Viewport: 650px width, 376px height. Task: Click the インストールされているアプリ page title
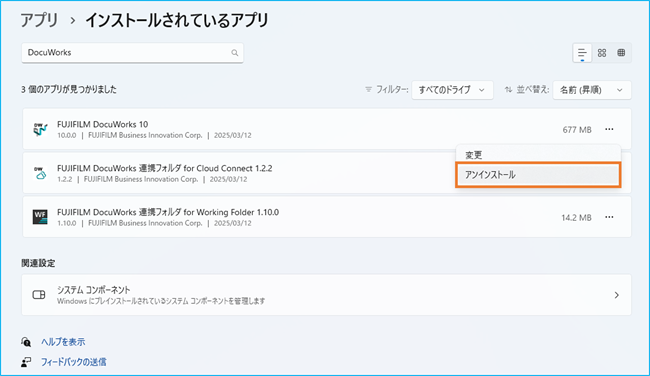[x=177, y=20]
